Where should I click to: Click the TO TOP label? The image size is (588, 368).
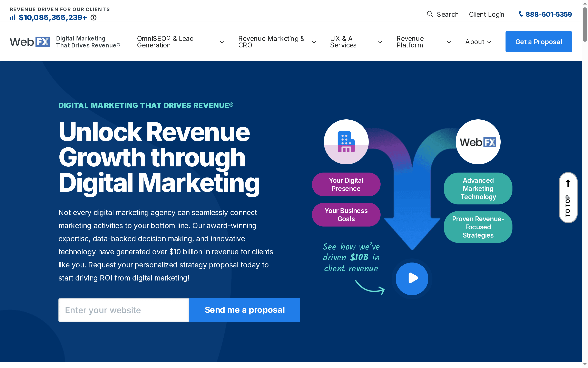tap(568, 206)
